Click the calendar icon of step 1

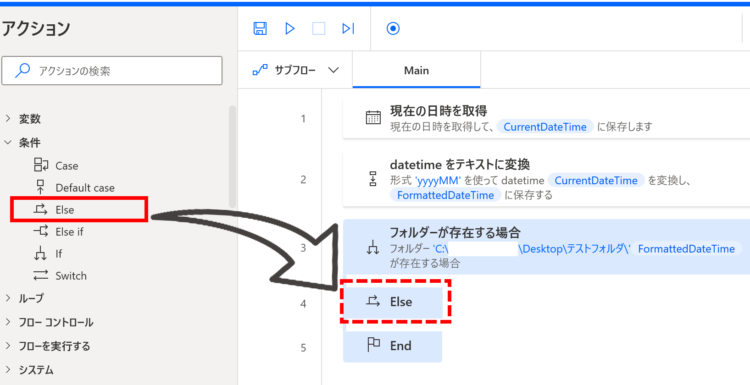(x=373, y=118)
